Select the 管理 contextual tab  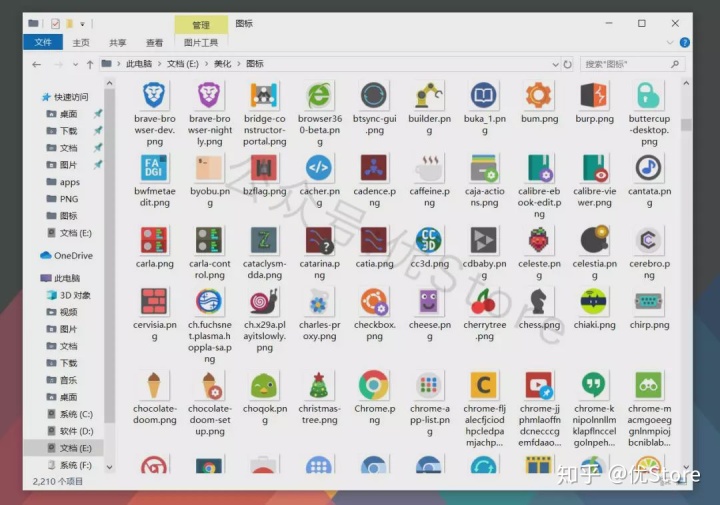point(201,25)
